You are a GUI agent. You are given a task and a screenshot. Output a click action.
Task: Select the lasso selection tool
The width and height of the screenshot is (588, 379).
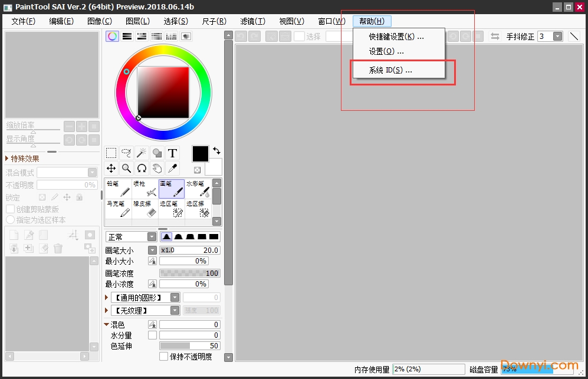(126, 153)
